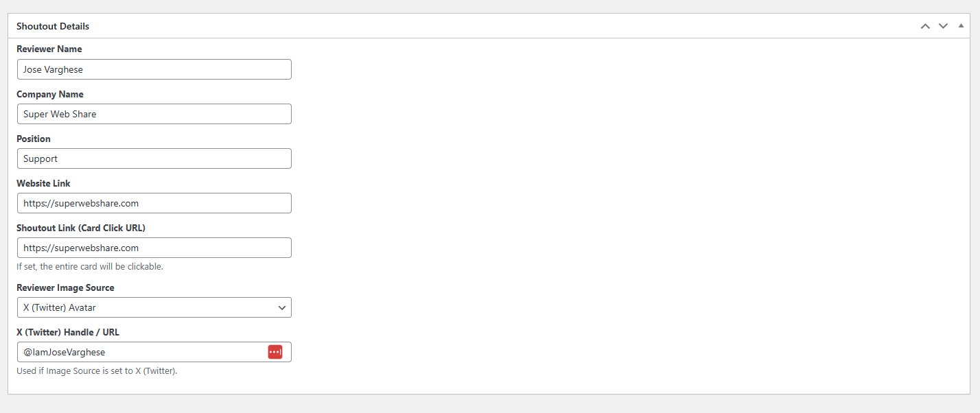Click the X (Twitter) Handle / URL label
980x413 pixels.
[68, 332]
